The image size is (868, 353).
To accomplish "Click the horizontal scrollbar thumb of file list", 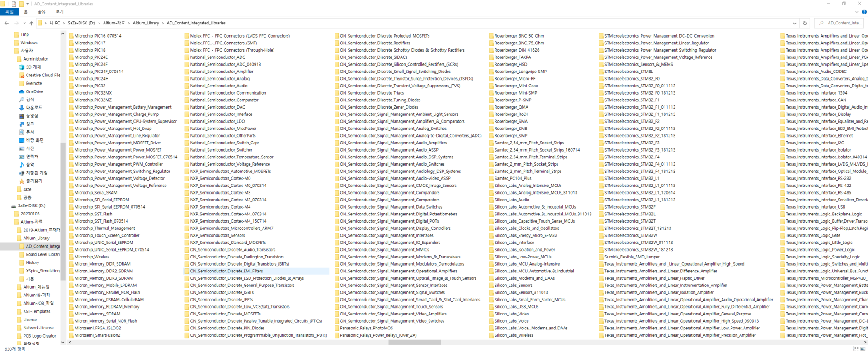I will point(415,343).
